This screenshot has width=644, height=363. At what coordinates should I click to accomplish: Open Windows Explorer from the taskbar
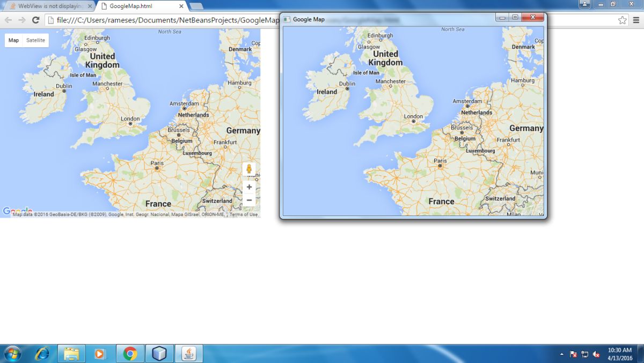coord(71,353)
